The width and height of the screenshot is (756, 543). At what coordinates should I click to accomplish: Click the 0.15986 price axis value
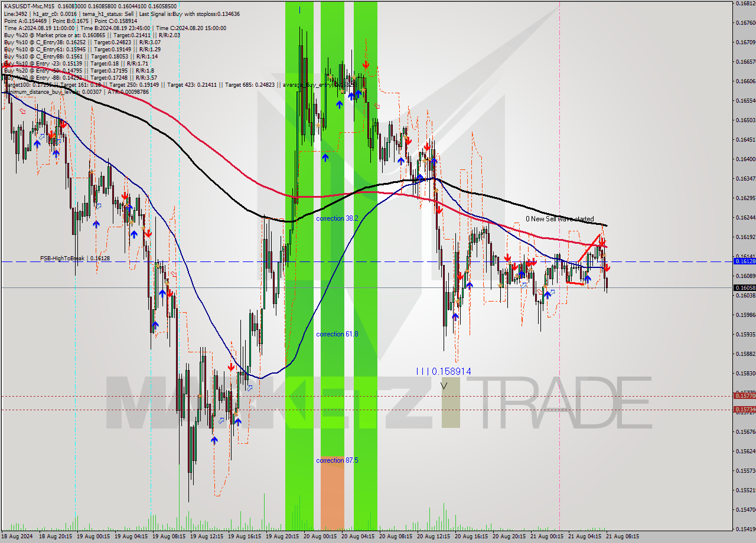(x=745, y=315)
